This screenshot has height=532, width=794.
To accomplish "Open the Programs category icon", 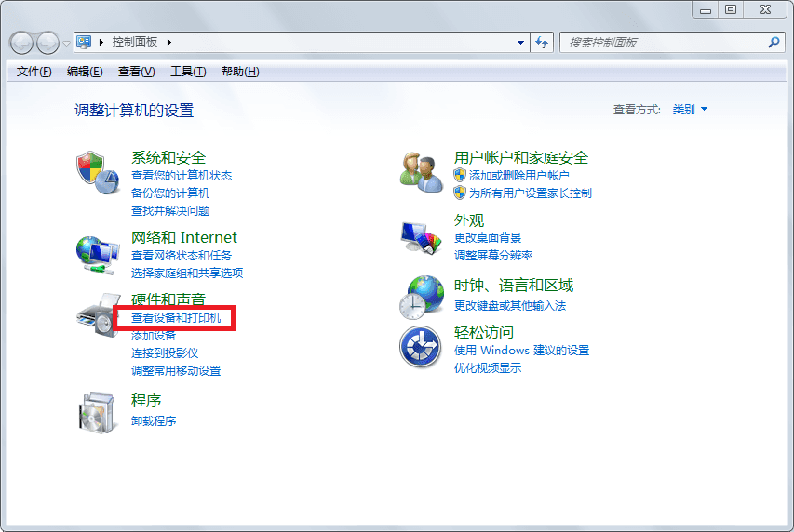I will click(x=98, y=411).
